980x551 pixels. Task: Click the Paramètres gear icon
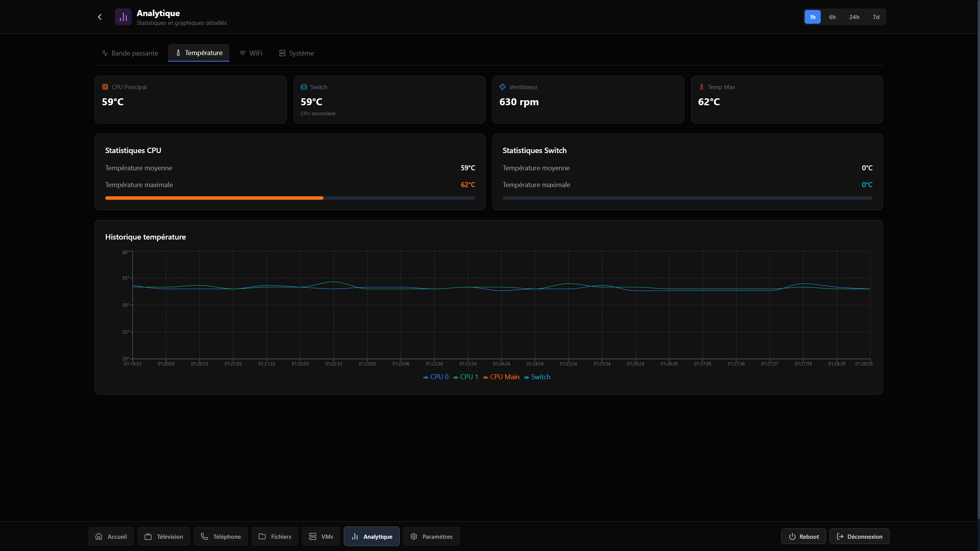point(414,536)
